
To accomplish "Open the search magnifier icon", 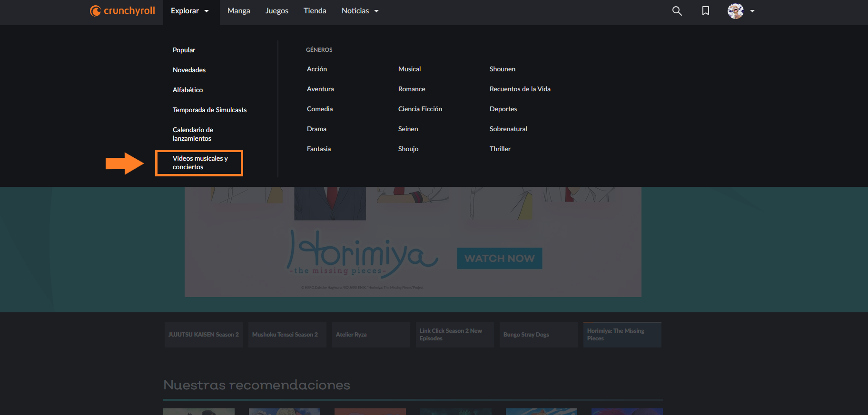I will click(x=677, y=11).
